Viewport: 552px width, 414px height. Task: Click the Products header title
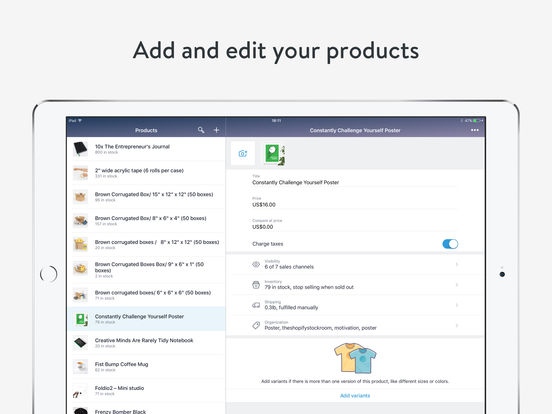click(x=146, y=130)
